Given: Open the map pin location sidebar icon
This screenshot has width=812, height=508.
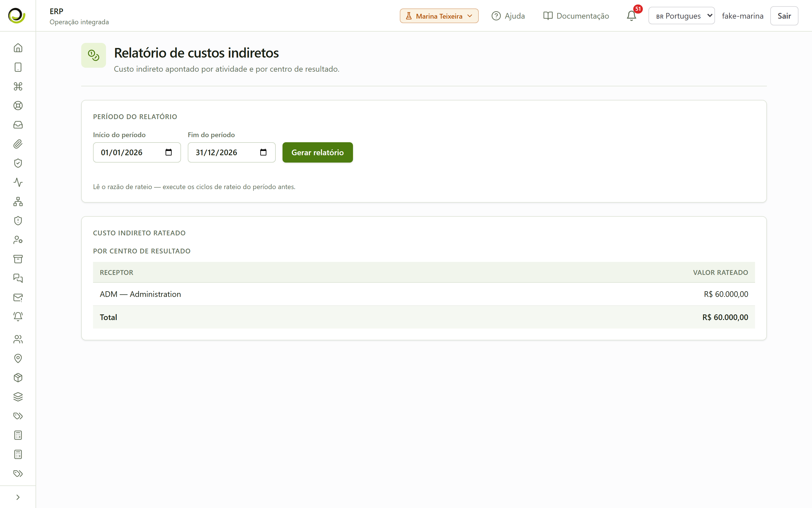Looking at the screenshot, I should (18, 358).
